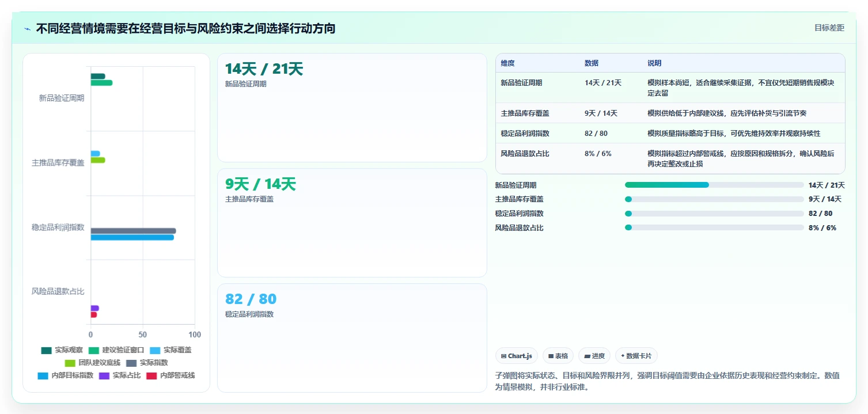Toggle the 内部警戒线 legend item
Screen dimensions: 868x414
point(170,375)
